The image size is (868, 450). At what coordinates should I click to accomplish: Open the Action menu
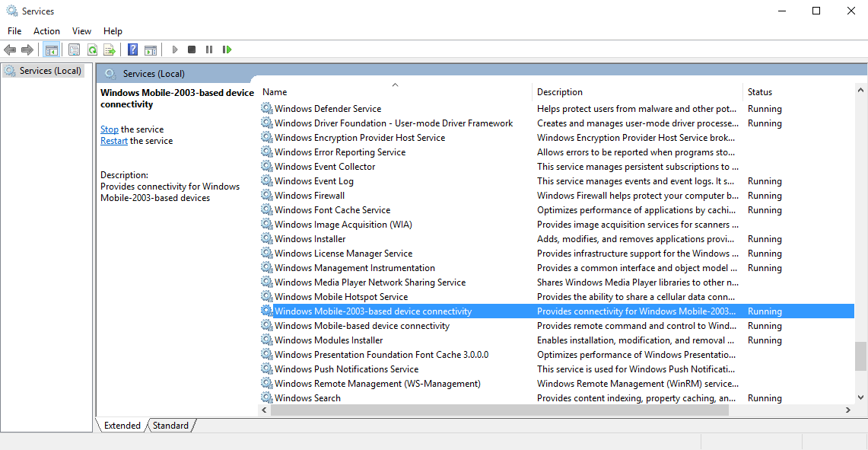point(46,31)
